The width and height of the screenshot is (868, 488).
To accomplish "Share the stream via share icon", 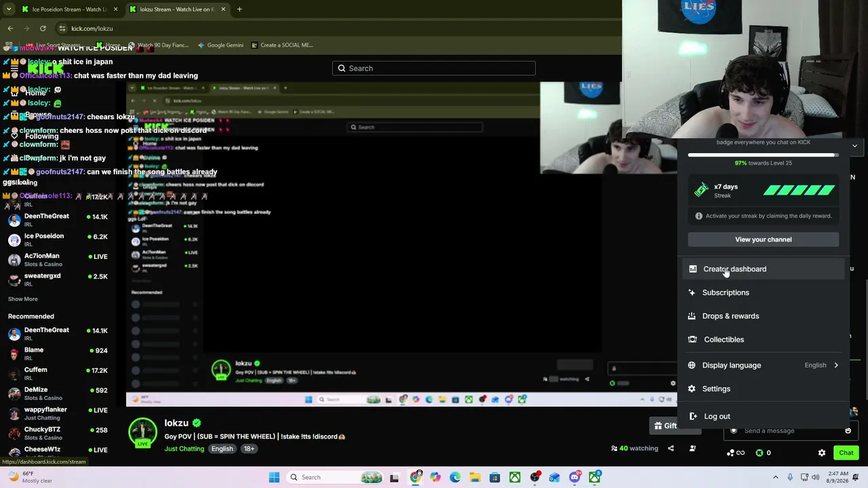I will tap(671, 449).
